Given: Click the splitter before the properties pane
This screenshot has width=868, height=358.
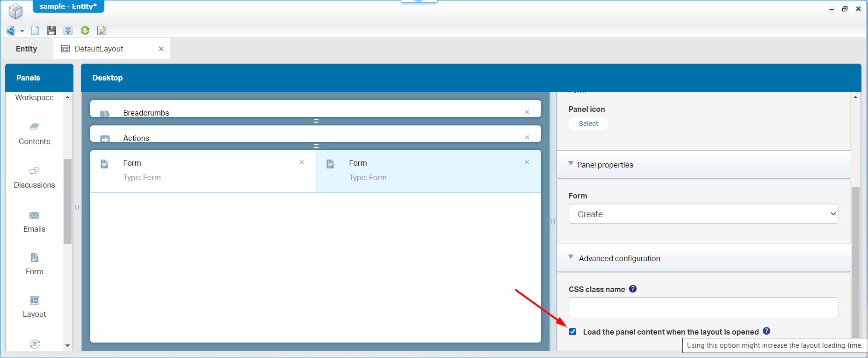Looking at the screenshot, I should pos(553,221).
